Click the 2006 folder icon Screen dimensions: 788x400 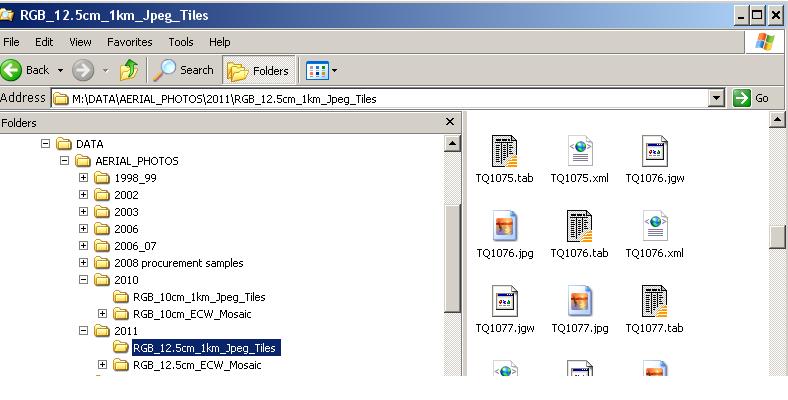tap(102, 229)
